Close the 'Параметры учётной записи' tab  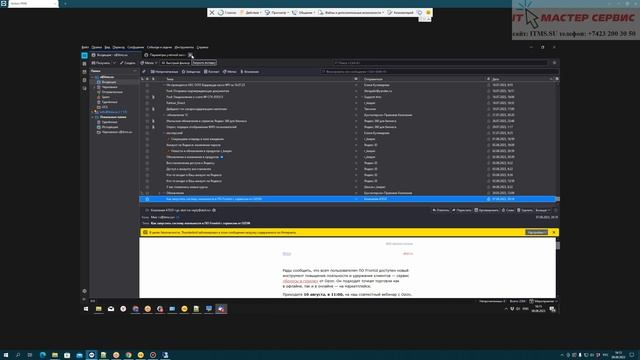190,55
